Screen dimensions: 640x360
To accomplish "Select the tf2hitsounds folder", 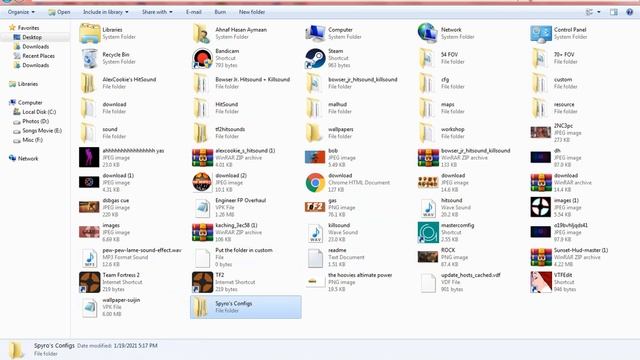I will pyautogui.click(x=219, y=133).
